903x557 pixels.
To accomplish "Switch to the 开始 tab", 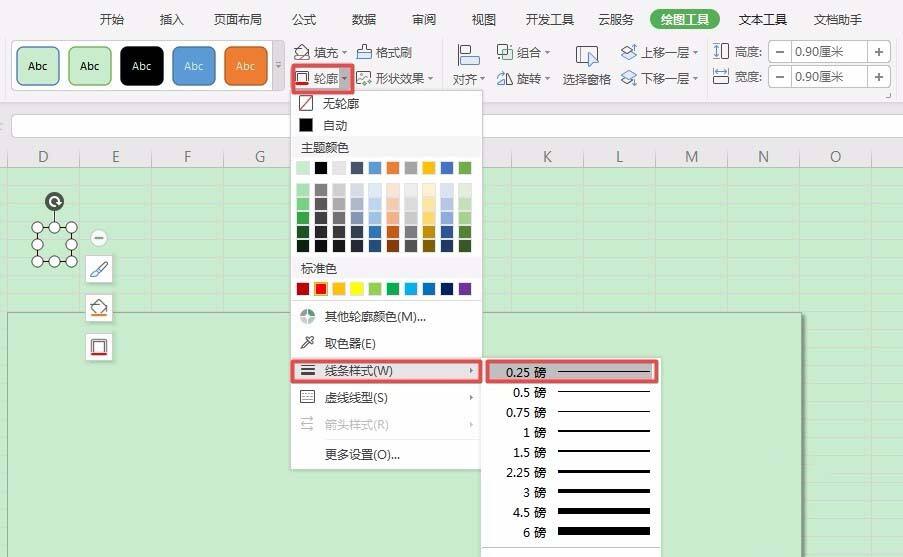I will coord(112,20).
